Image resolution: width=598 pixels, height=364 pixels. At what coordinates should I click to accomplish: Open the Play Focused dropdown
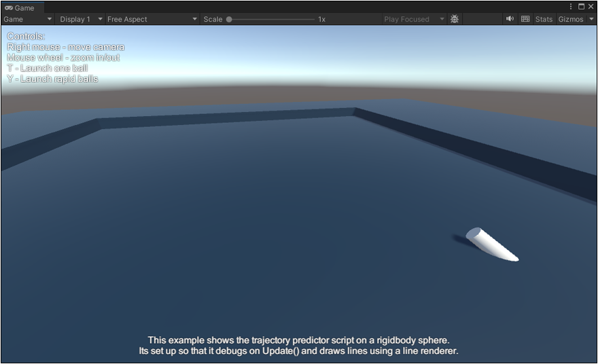[413, 19]
